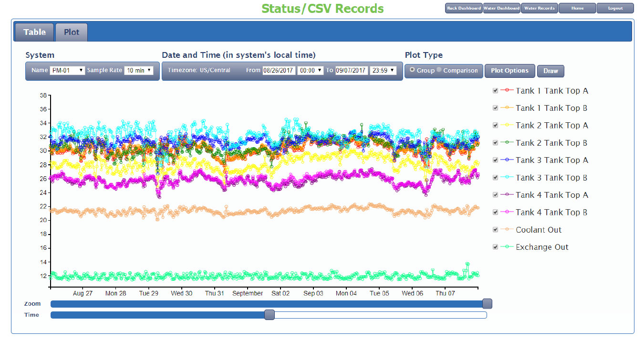Click the orange Tank 1 Tank Top B legend marker
644x342 pixels.
pos(507,108)
